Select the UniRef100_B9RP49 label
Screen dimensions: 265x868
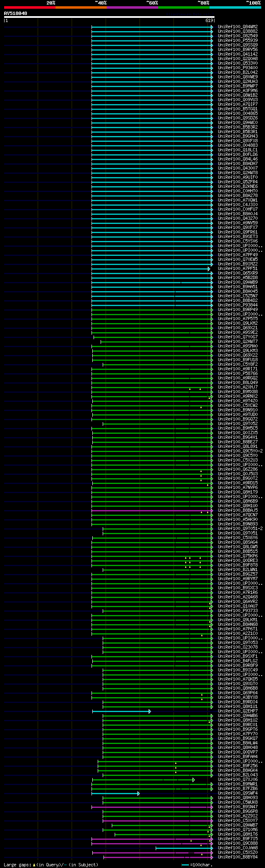pos(238,310)
